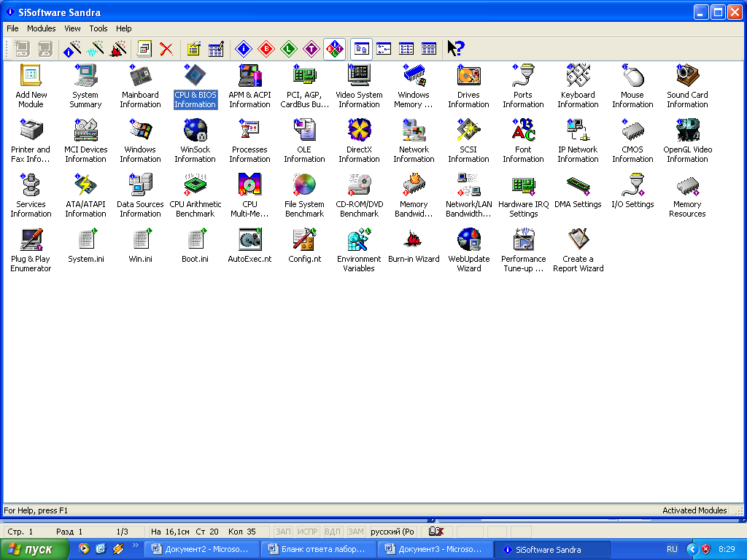The width and height of the screenshot is (747, 560).
Task: Select WebUpdate Wizard module
Action: pos(469,251)
